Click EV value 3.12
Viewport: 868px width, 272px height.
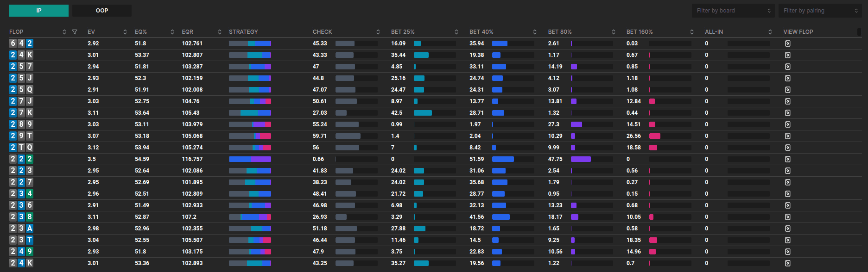93,148
